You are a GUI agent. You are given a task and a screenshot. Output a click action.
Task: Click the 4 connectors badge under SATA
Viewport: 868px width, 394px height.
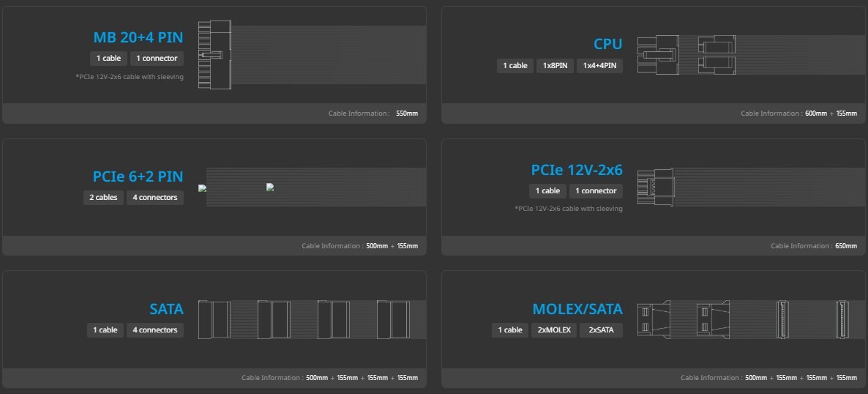point(154,330)
